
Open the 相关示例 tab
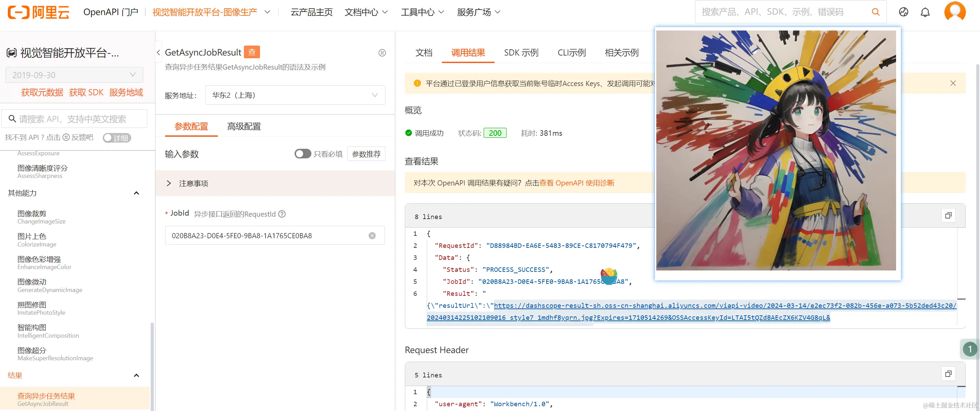point(622,52)
